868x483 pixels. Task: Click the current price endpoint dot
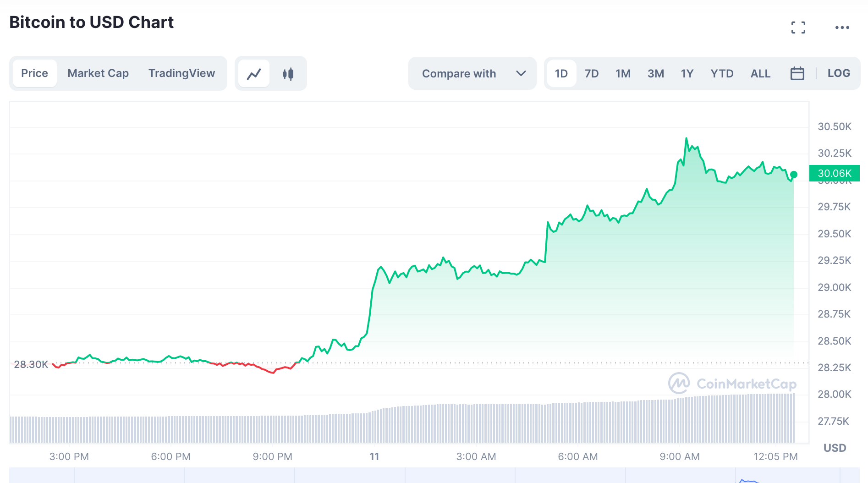(794, 175)
